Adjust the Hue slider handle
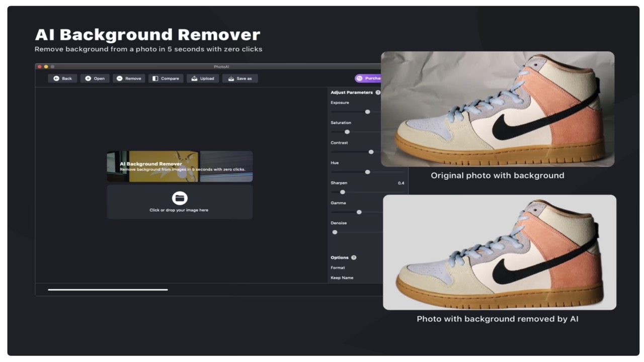Screen dimensions: 644x362 pyautogui.click(x=367, y=172)
